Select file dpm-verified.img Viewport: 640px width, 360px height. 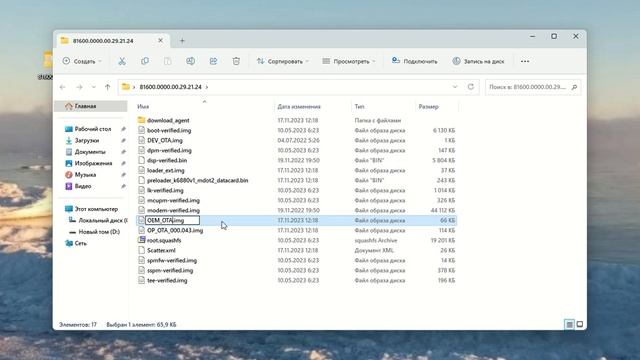pos(169,150)
